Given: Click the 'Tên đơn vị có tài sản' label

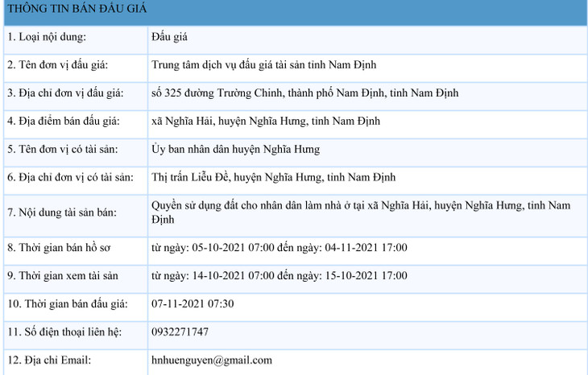Looking at the screenshot, I should click(x=62, y=149).
